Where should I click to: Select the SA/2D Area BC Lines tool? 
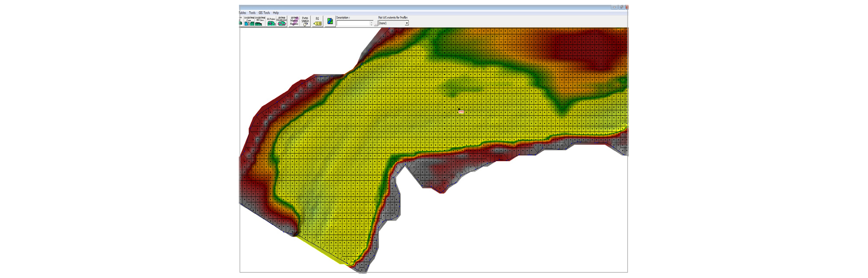pos(259,22)
